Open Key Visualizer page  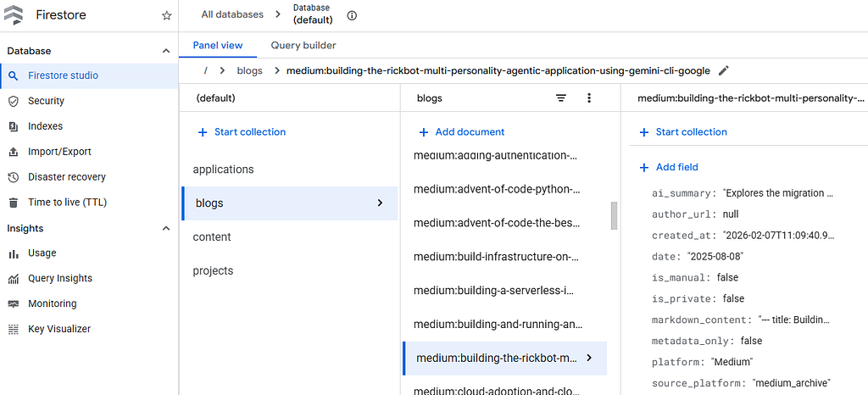pyautogui.click(x=89, y=329)
